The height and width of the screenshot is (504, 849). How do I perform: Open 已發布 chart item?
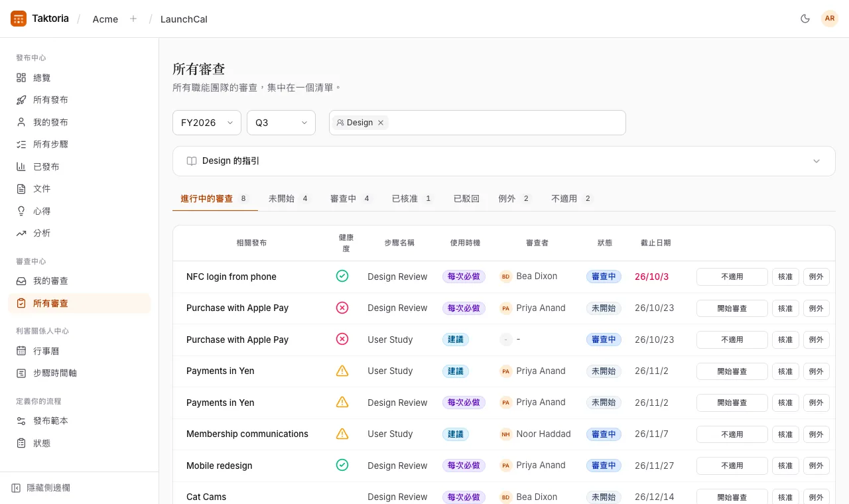point(80,166)
